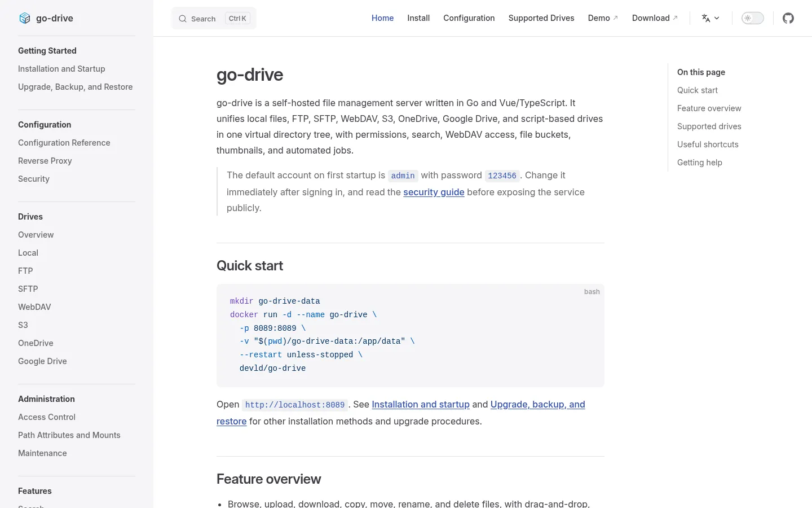The height and width of the screenshot is (508, 812).
Task: Select the WebDAV drive page
Action: [34, 307]
